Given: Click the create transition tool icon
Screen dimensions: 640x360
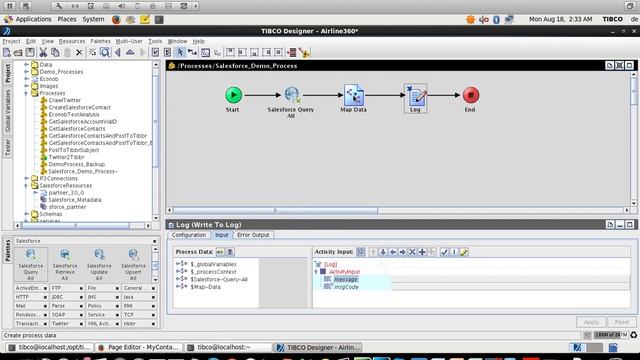Looking at the screenshot, I should (192, 52).
